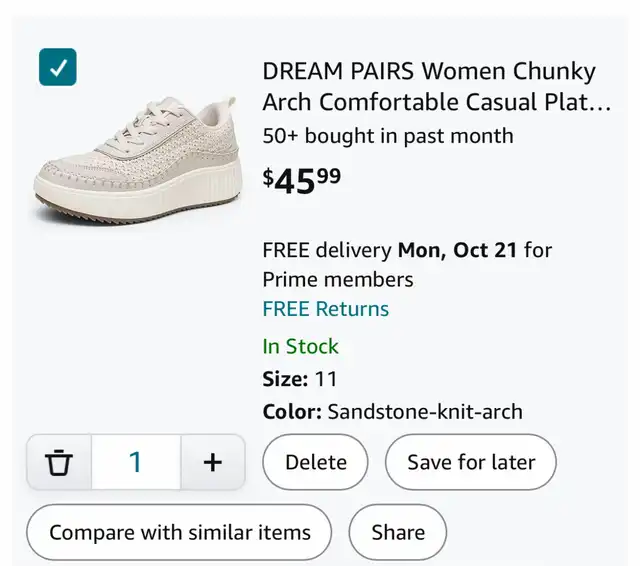Click the 'Mon, Oct 21' delivery date
640x566 pixels.
[x=458, y=250]
